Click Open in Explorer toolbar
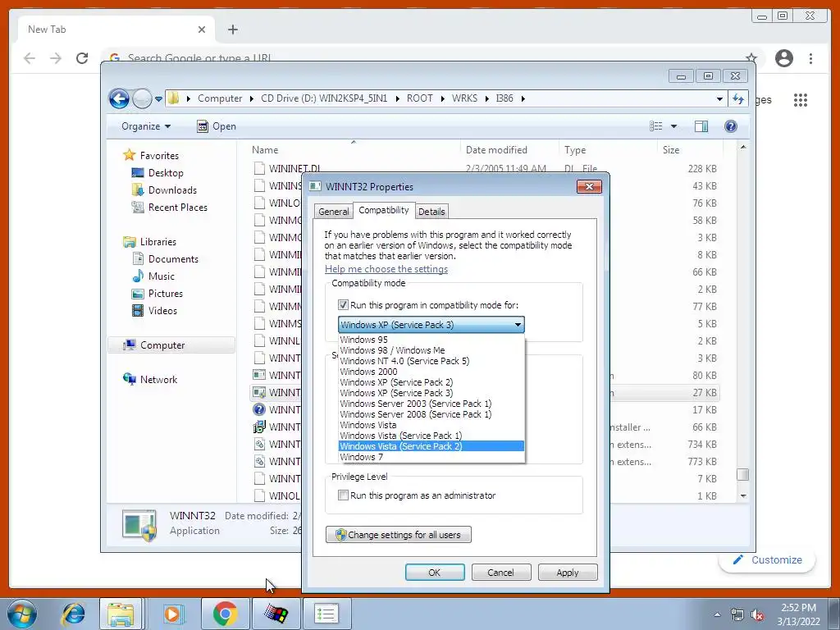 pyautogui.click(x=217, y=126)
